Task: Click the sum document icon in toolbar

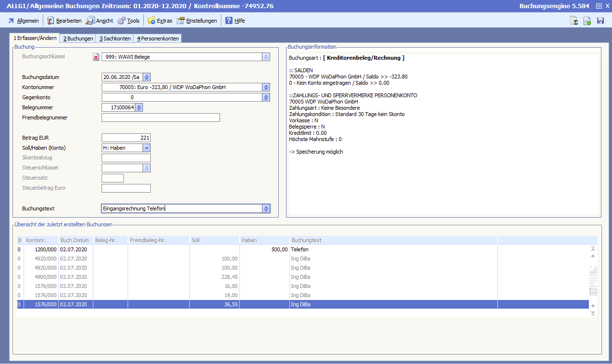Action: (x=574, y=21)
